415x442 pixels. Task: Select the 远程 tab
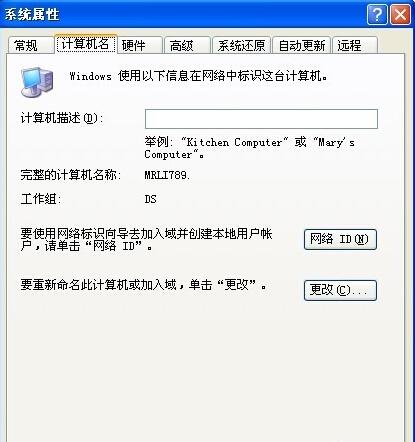click(355, 45)
